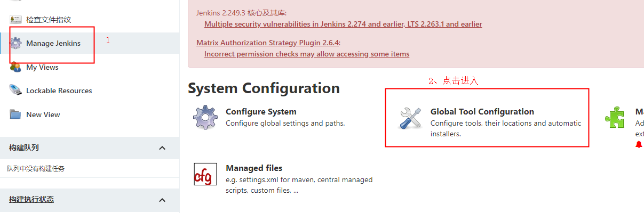Click the 构建执行状态 header link

point(31,199)
